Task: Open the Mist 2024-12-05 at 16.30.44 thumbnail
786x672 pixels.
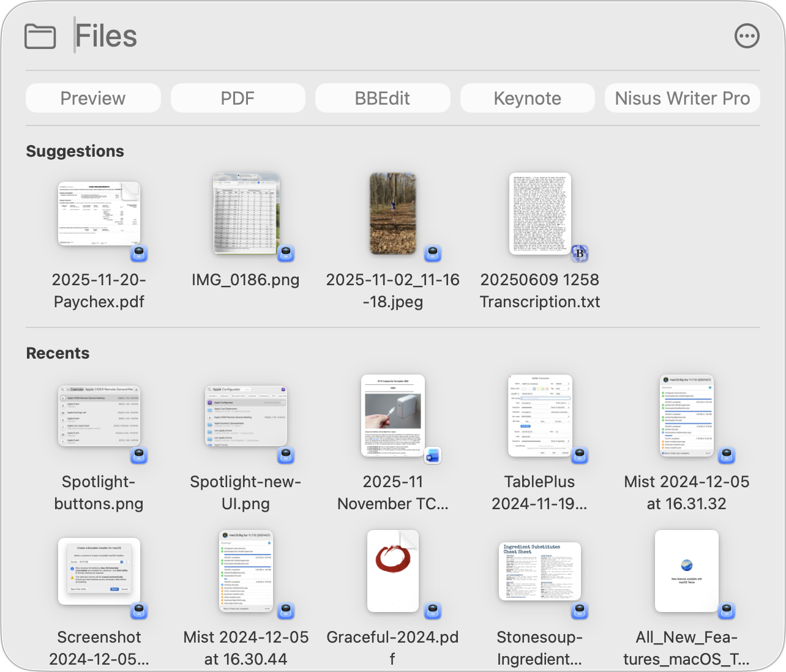Action: coord(245,571)
